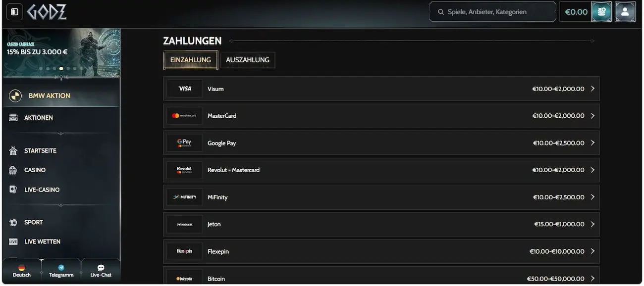Click the Google Pay logo
The height and width of the screenshot is (286, 644).
click(185, 143)
